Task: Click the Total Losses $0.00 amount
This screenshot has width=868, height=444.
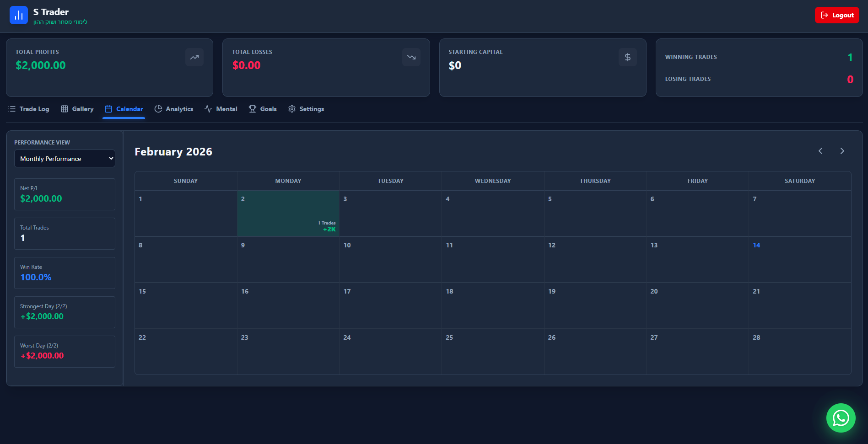Action: coord(246,65)
